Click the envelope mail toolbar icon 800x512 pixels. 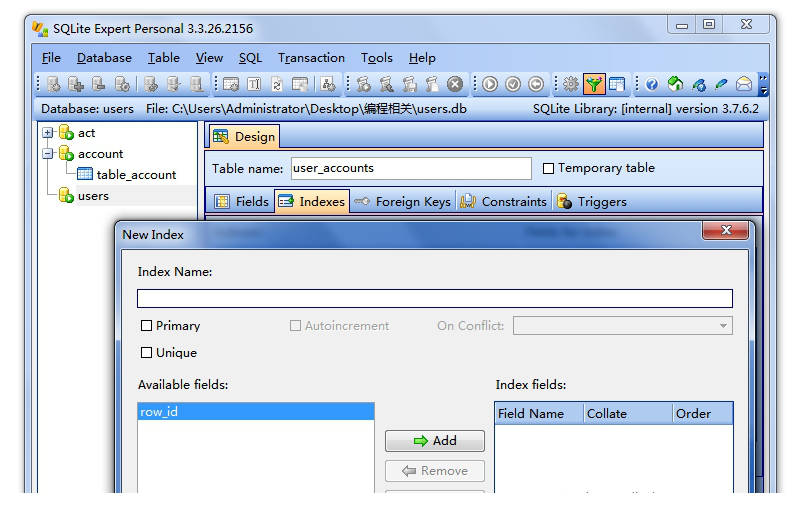point(744,84)
